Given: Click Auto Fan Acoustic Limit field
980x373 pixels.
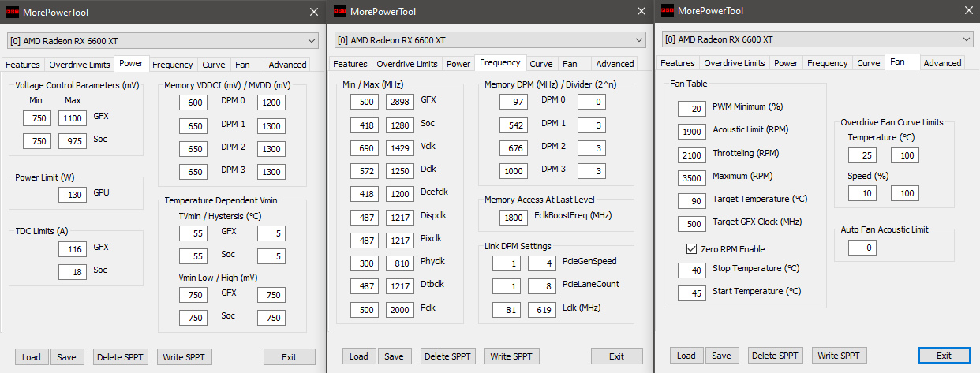Looking at the screenshot, I should (x=862, y=248).
